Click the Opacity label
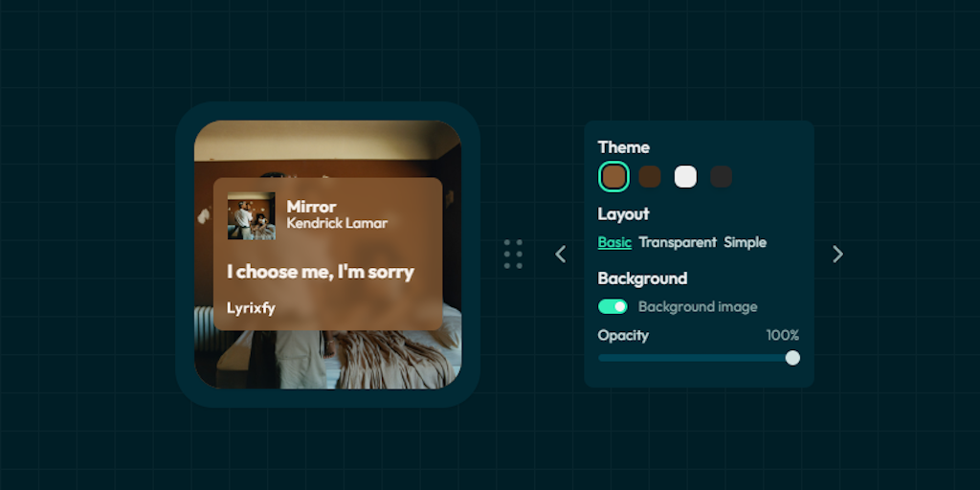The height and width of the screenshot is (490, 980). coord(622,336)
